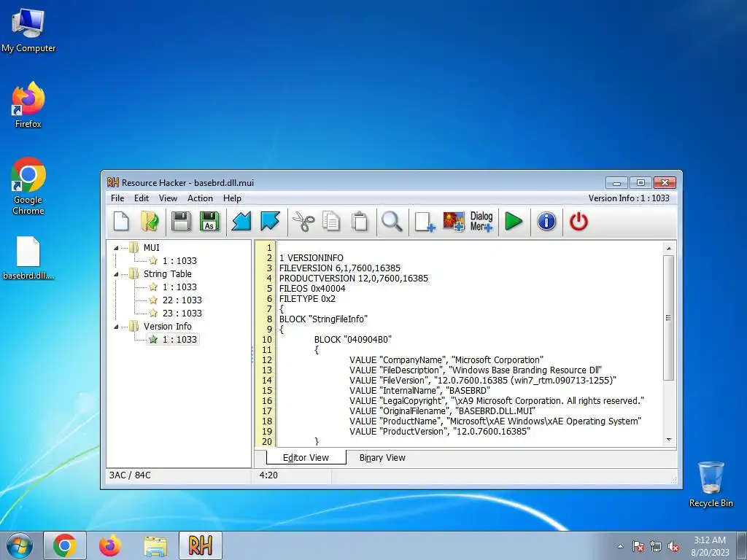Open the File menu
The width and height of the screenshot is (747, 560).
click(x=117, y=198)
